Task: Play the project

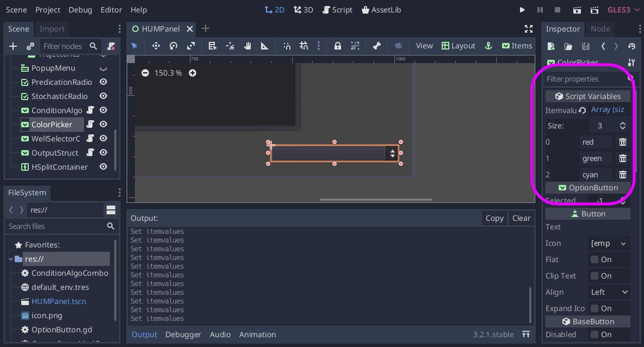Action: point(522,10)
